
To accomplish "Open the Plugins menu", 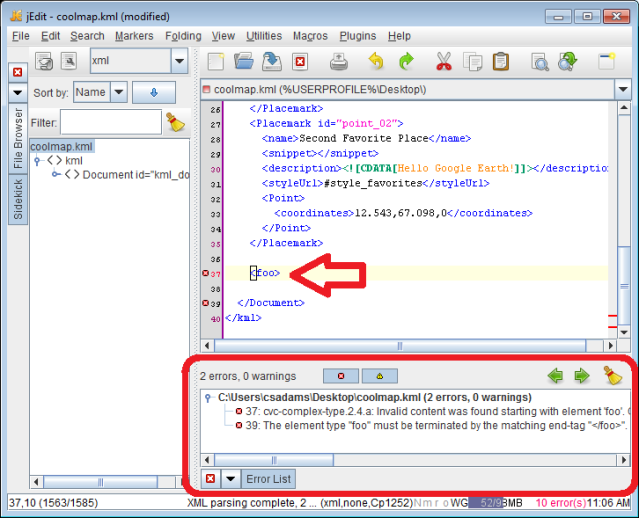I will point(358,36).
